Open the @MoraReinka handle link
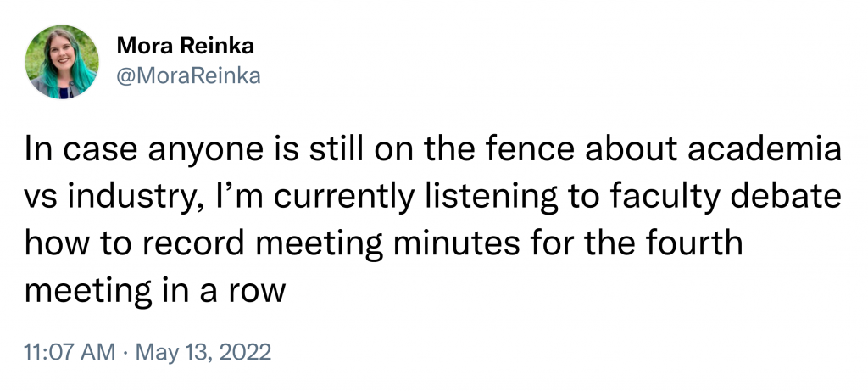This screenshot has height=391, width=868. (x=188, y=75)
